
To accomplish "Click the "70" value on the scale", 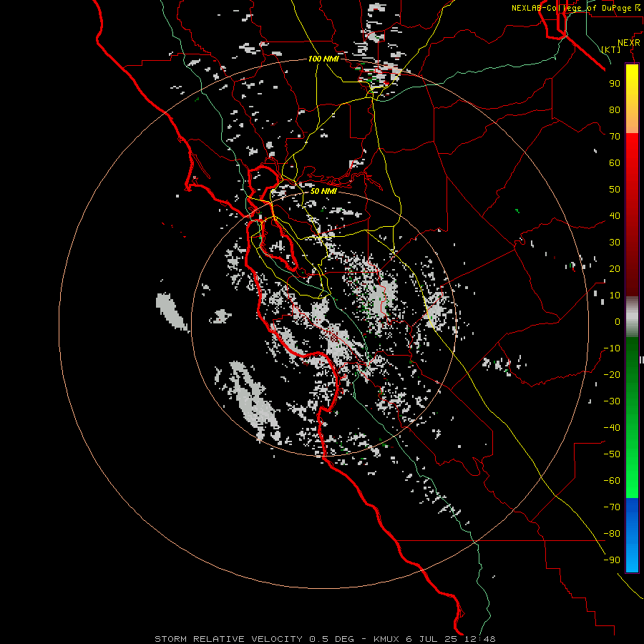I will point(615,137).
